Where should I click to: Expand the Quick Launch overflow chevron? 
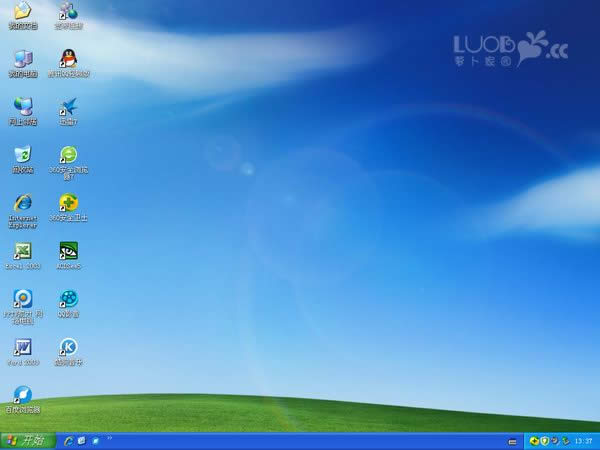click(x=108, y=439)
